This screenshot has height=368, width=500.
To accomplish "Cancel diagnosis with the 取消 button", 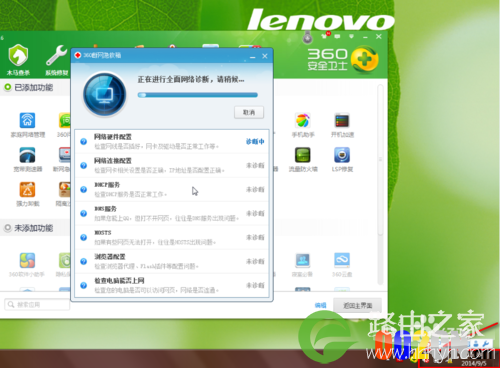I will click(x=249, y=113).
